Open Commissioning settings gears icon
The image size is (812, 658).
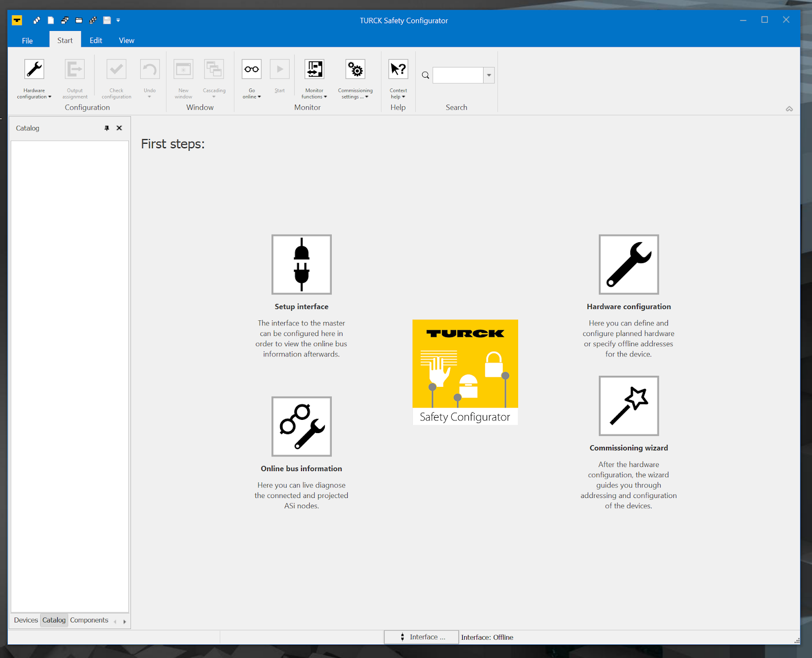tap(355, 70)
